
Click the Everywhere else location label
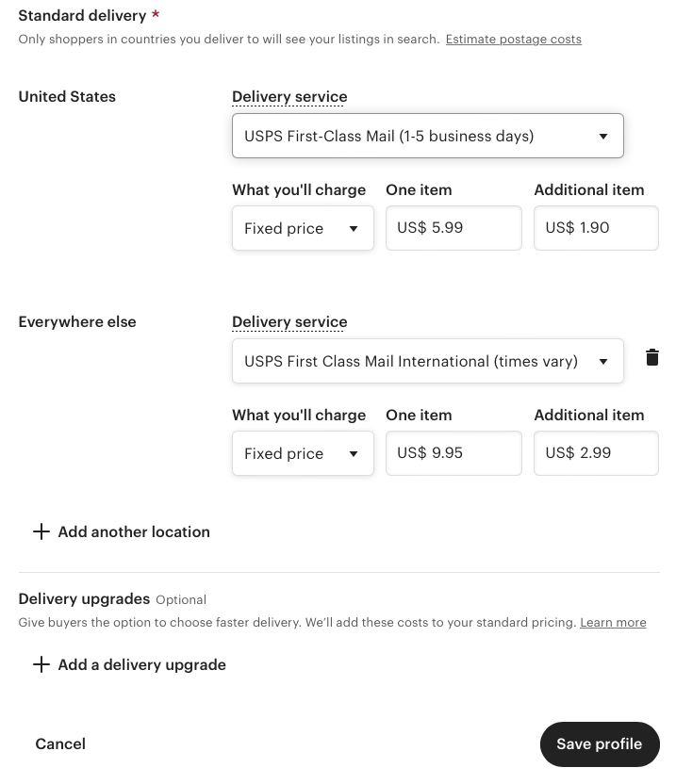pyautogui.click(x=77, y=321)
